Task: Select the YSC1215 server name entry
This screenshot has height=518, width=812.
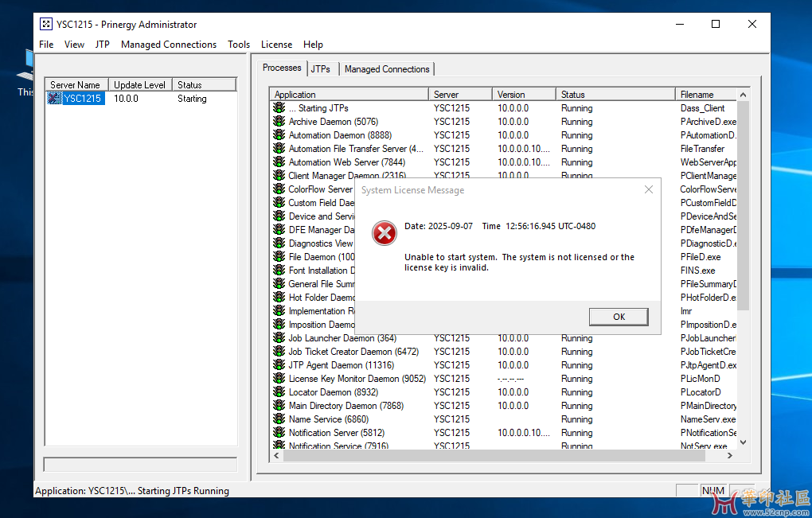Action: (x=83, y=99)
